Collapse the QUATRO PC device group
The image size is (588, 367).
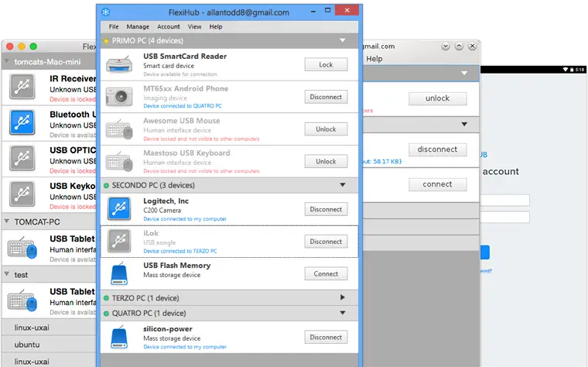tap(343, 313)
